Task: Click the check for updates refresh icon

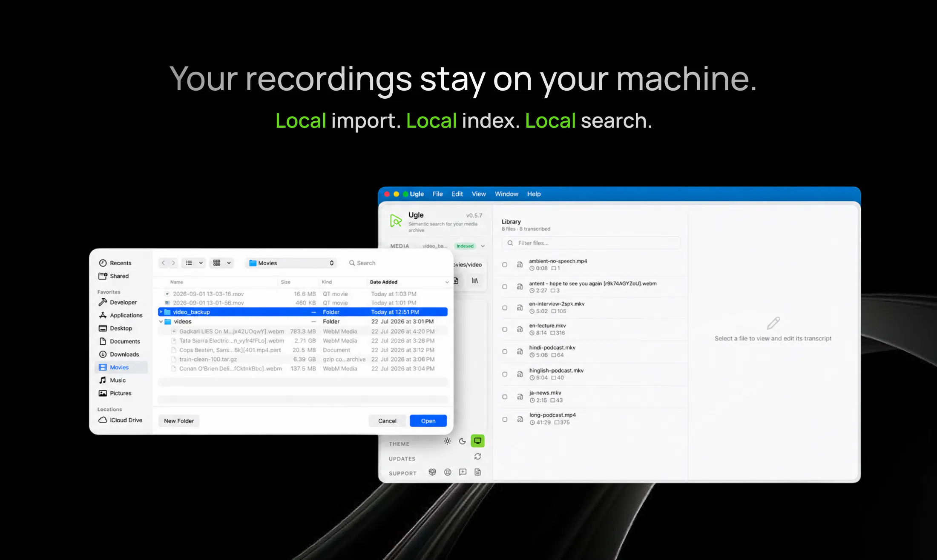Action: pos(477,456)
